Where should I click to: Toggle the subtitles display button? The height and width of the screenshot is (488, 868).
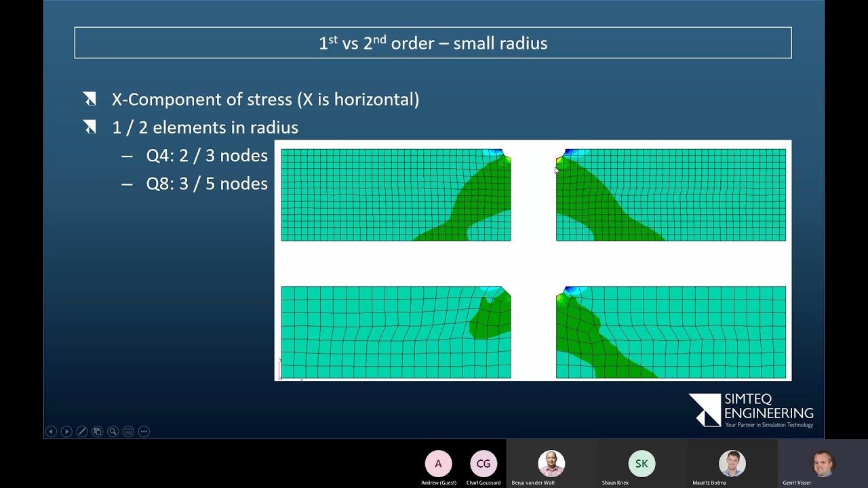(128, 431)
